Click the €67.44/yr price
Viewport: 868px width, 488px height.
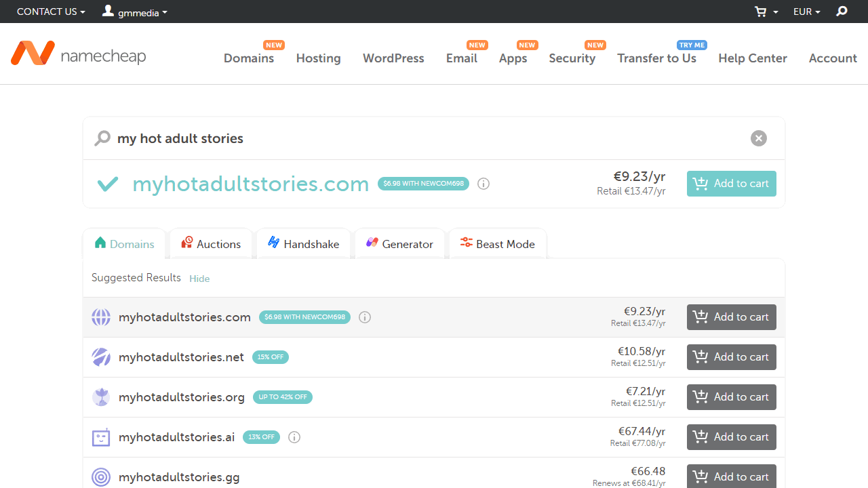[x=642, y=431]
